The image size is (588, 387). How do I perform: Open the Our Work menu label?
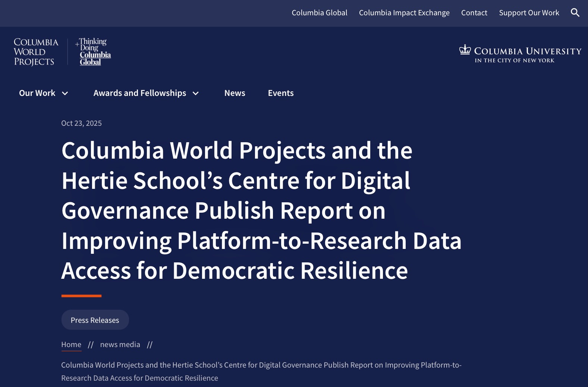pos(37,93)
